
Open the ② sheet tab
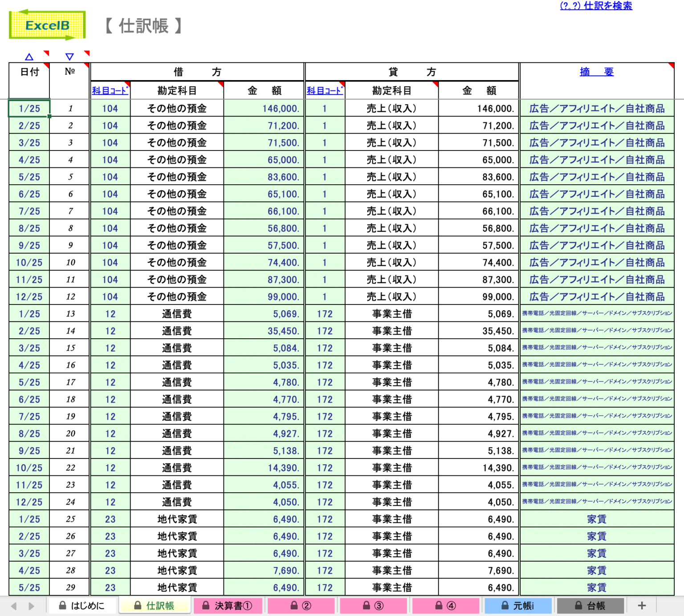[301, 605]
